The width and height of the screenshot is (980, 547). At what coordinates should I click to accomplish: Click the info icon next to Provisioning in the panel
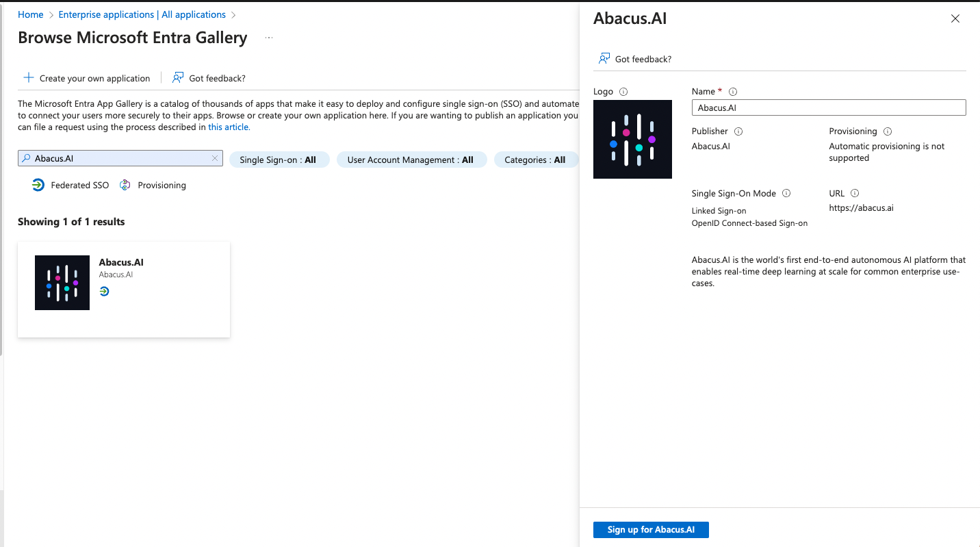click(x=888, y=131)
